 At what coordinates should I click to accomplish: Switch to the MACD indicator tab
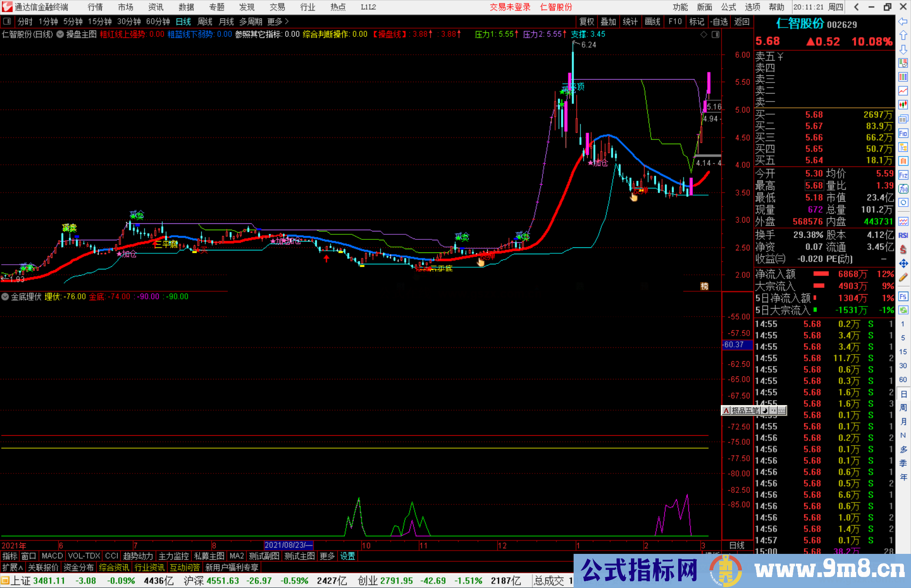51,556
